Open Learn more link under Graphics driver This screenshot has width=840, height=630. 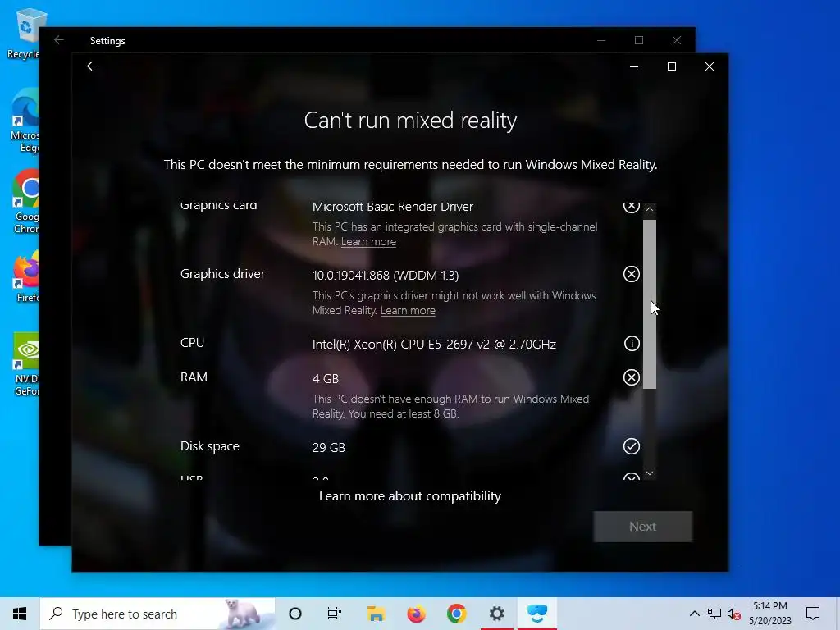tap(408, 311)
